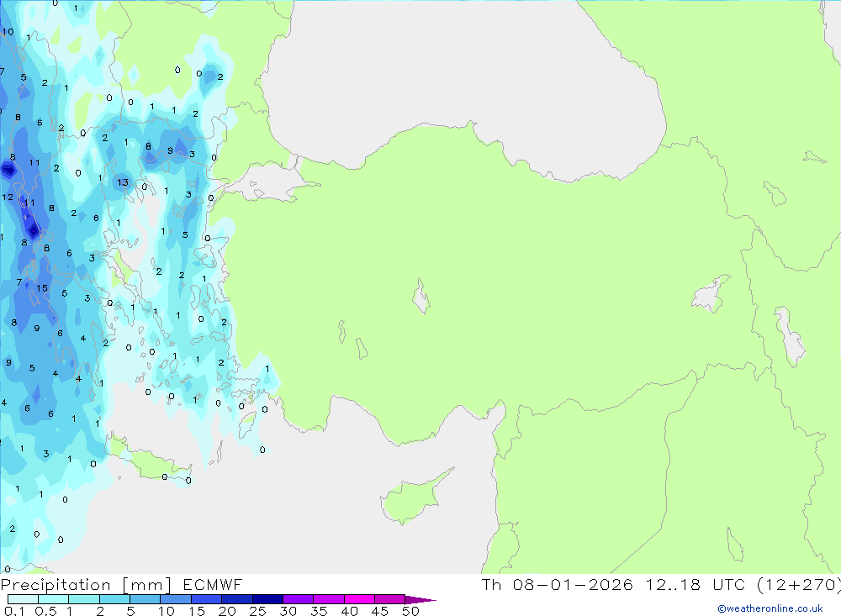Click the 'Th 08-01-2026' date text
The width and height of the screenshot is (841, 616).
(558, 584)
